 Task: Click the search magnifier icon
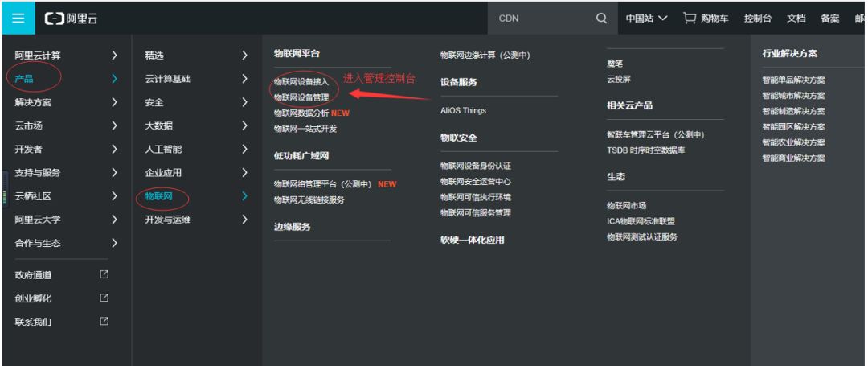click(x=601, y=19)
